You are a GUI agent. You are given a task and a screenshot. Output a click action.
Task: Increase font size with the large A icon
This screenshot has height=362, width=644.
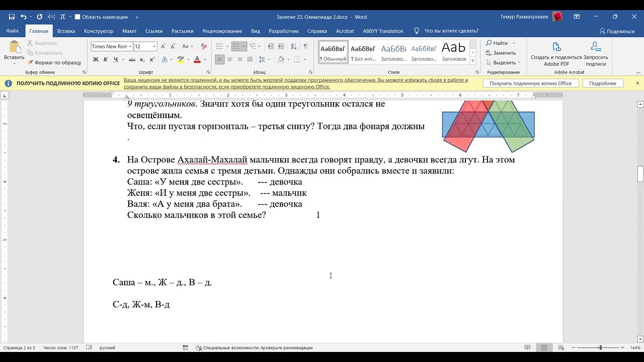(164, 46)
